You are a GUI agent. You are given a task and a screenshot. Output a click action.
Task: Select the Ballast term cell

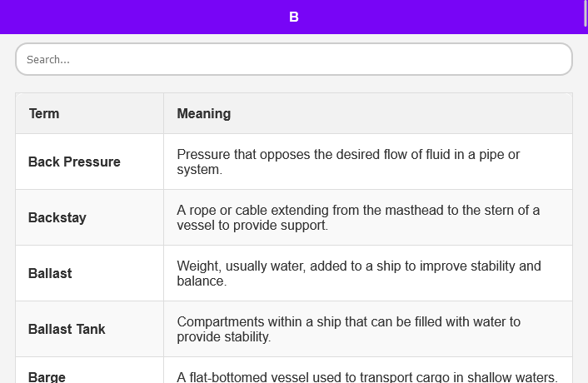[x=50, y=273]
